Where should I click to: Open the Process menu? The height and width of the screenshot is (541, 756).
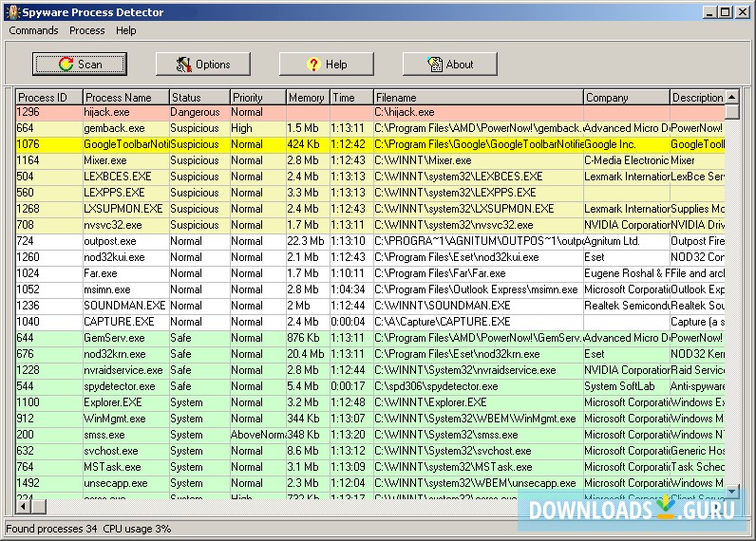click(x=87, y=30)
